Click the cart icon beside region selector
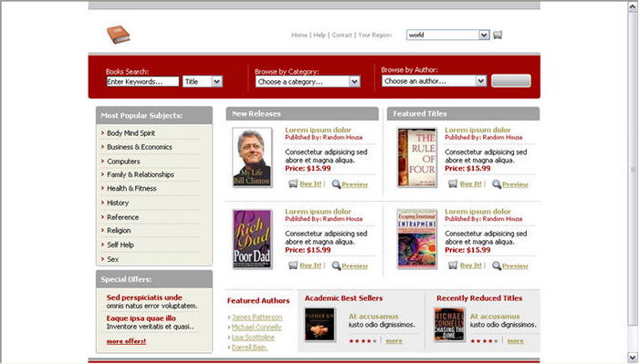The image size is (639, 364). (498, 35)
